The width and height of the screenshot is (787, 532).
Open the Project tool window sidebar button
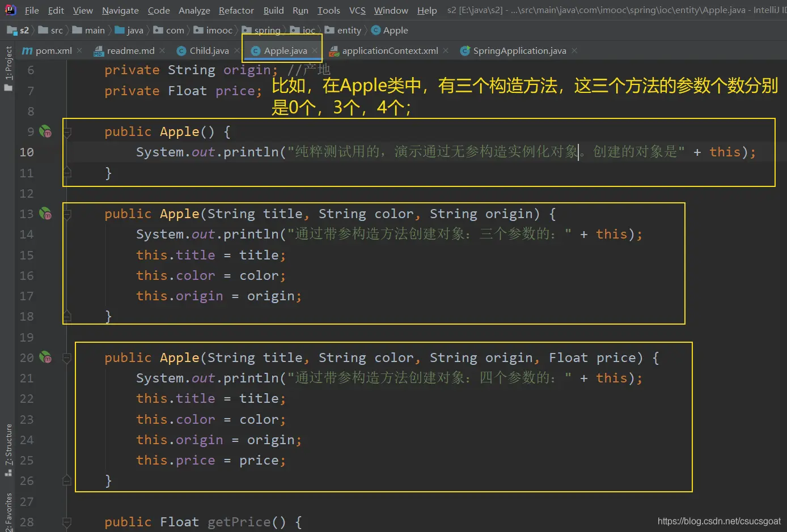8,68
